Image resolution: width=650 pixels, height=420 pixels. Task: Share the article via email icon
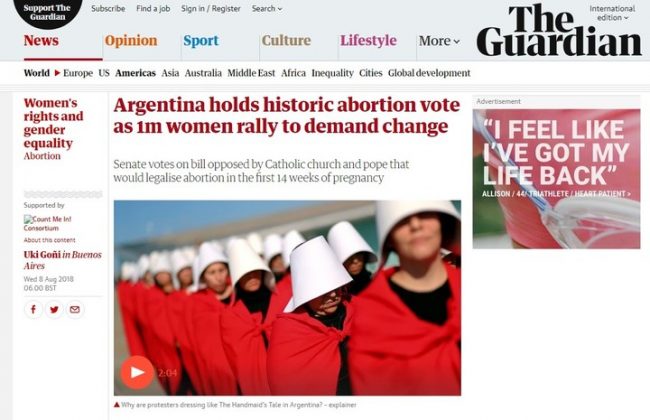click(x=75, y=309)
